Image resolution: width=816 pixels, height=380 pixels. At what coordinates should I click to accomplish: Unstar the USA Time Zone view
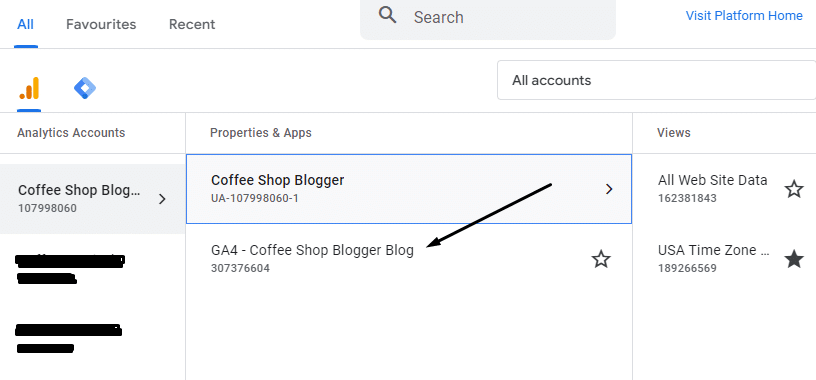coord(794,259)
